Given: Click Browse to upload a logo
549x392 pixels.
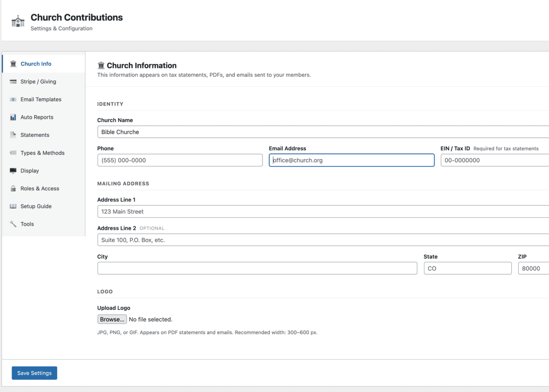Looking at the screenshot, I should (x=112, y=319).
